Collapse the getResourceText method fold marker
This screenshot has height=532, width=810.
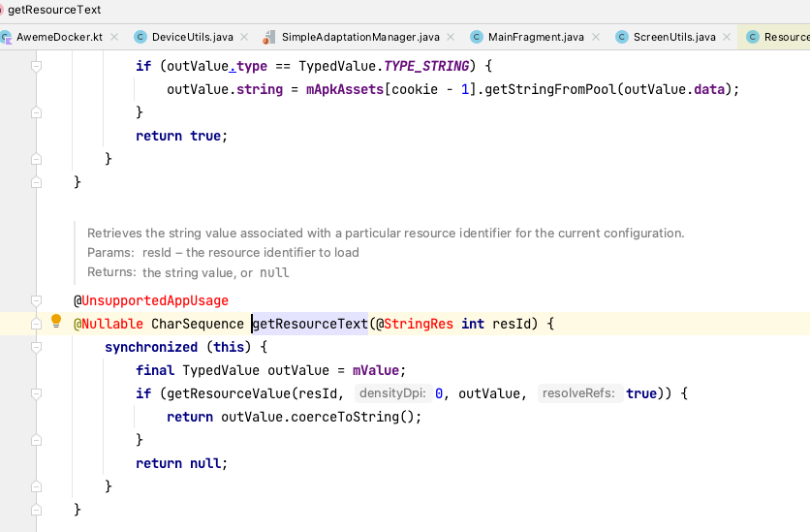coord(36,324)
